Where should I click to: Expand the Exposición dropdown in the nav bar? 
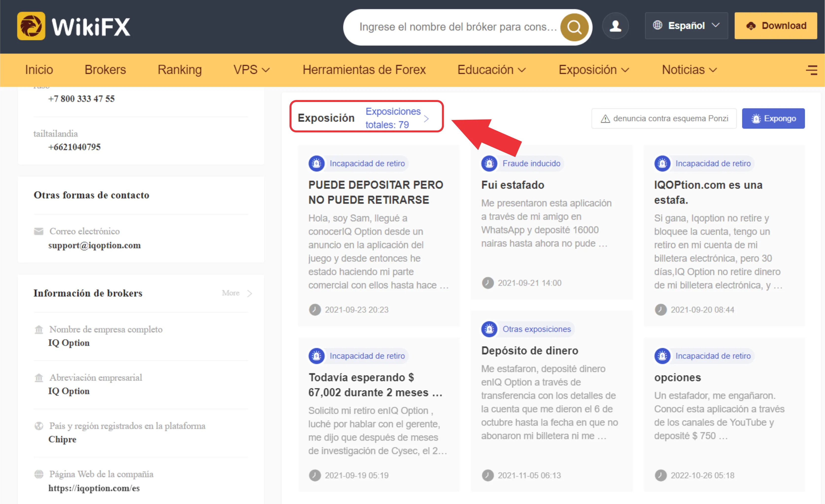(594, 70)
